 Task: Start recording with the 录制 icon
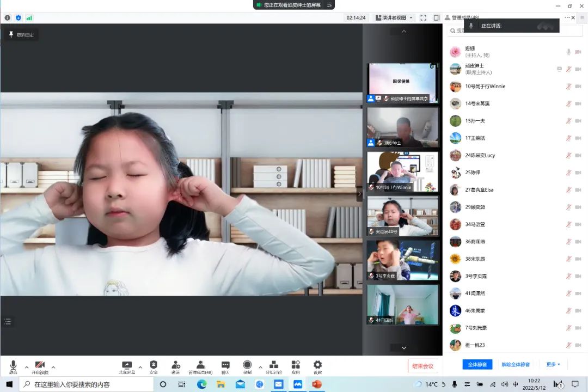247,367
